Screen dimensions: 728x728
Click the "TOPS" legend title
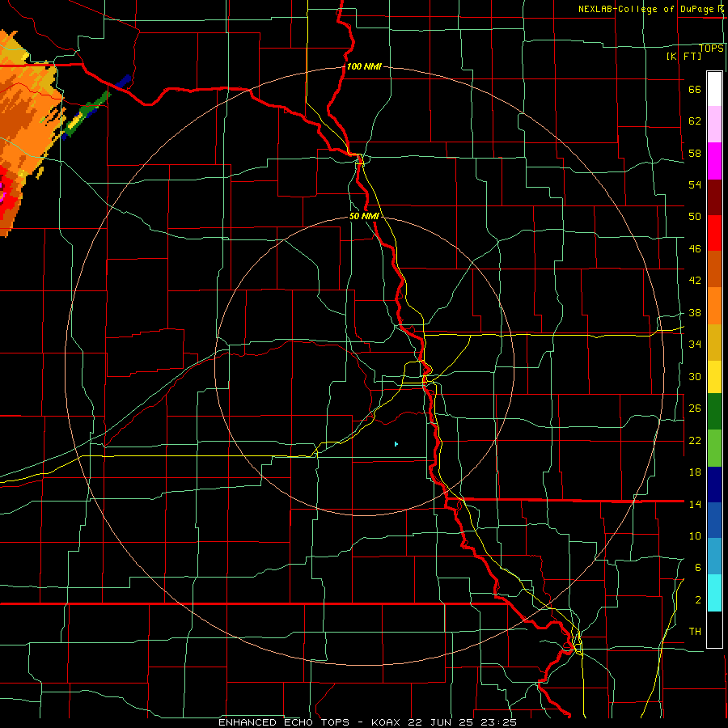(x=711, y=49)
